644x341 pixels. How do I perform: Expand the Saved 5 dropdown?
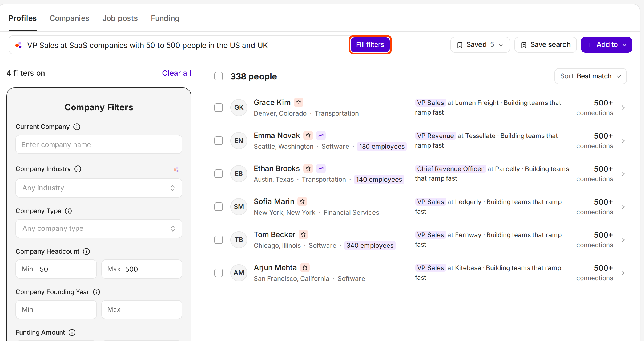pyautogui.click(x=480, y=45)
